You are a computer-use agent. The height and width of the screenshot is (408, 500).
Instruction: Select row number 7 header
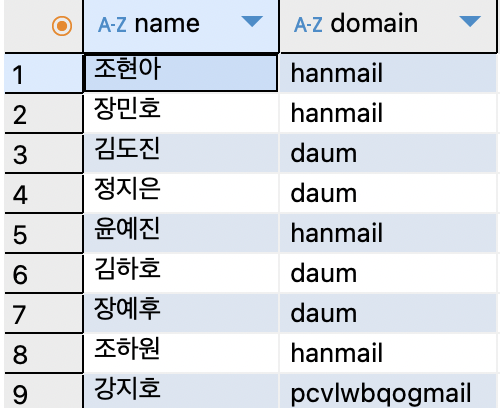(x=44, y=314)
